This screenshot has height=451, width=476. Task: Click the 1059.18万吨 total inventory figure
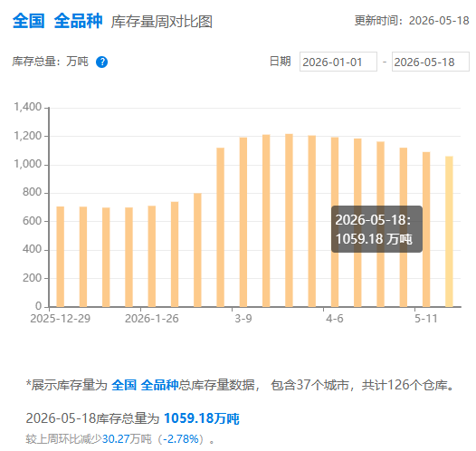coord(202,418)
